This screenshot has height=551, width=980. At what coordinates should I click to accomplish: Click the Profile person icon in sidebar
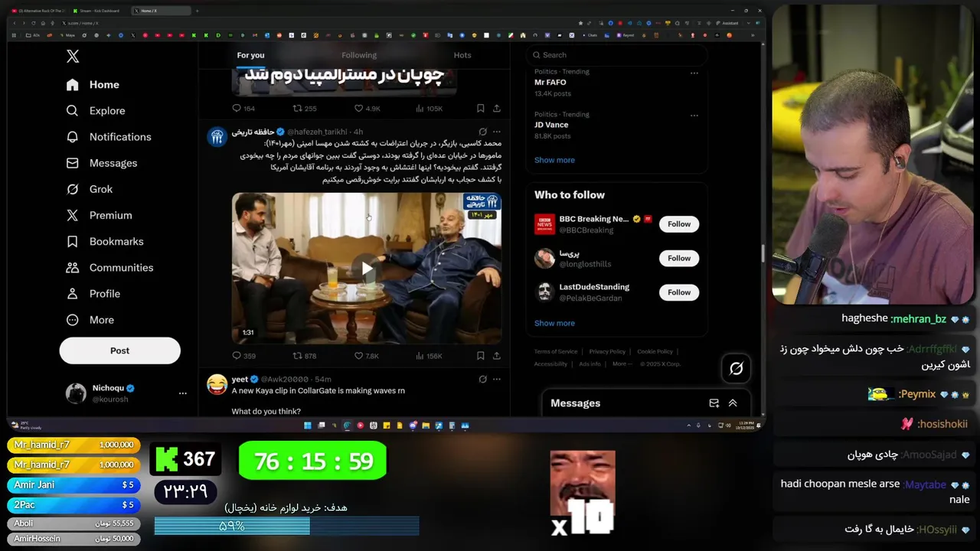(x=73, y=293)
